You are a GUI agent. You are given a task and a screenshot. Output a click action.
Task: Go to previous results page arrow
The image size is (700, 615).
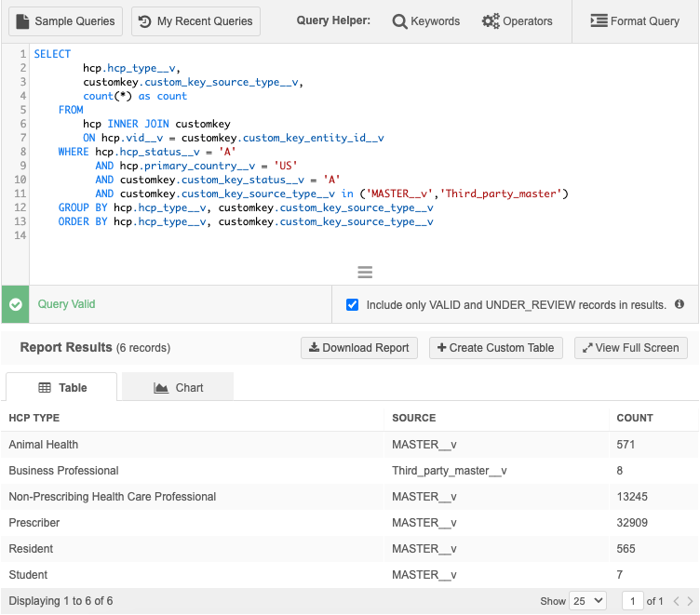(x=677, y=601)
